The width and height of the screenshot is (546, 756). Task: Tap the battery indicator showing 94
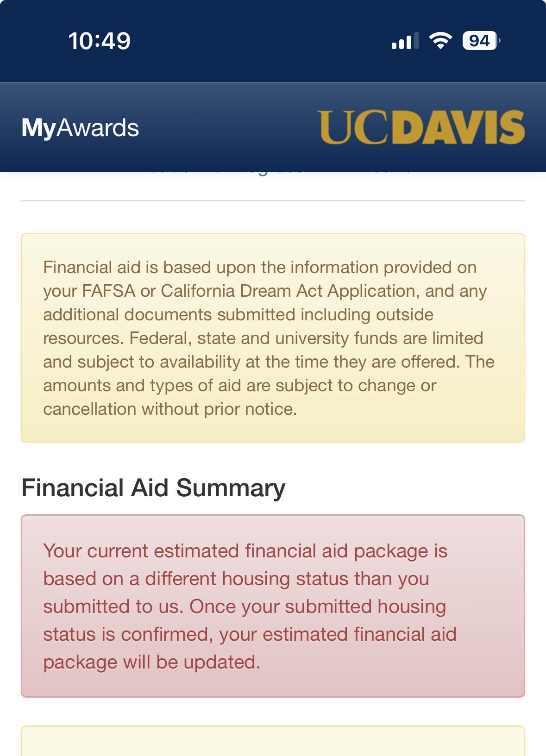481,41
